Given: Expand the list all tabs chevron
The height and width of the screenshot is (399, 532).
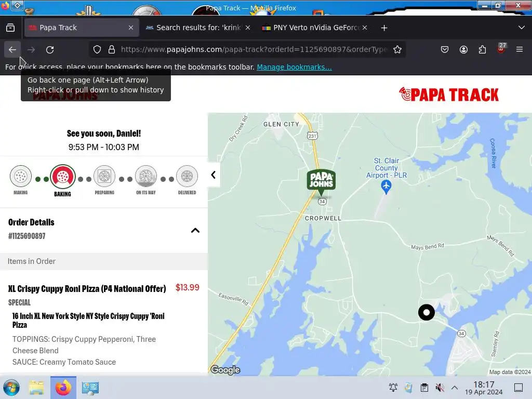Looking at the screenshot, I should (x=522, y=28).
